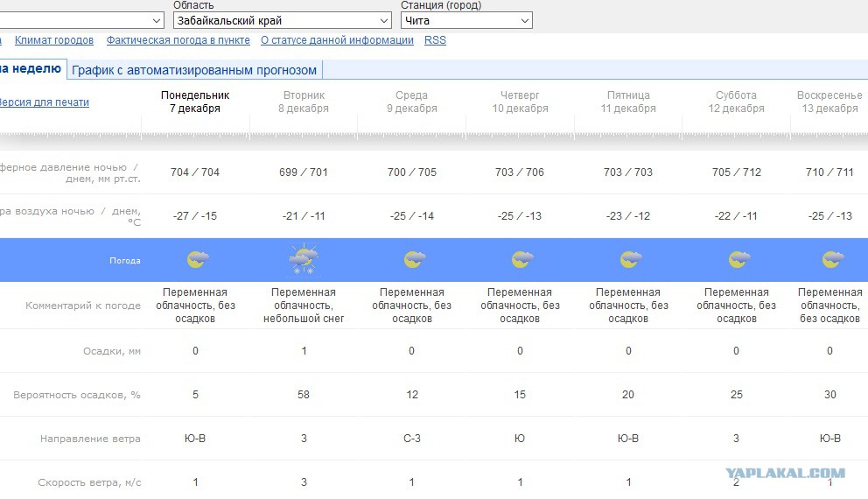Click Tuesday's comment небольшой снег
Screen dimensions: 868x499
(304, 319)
